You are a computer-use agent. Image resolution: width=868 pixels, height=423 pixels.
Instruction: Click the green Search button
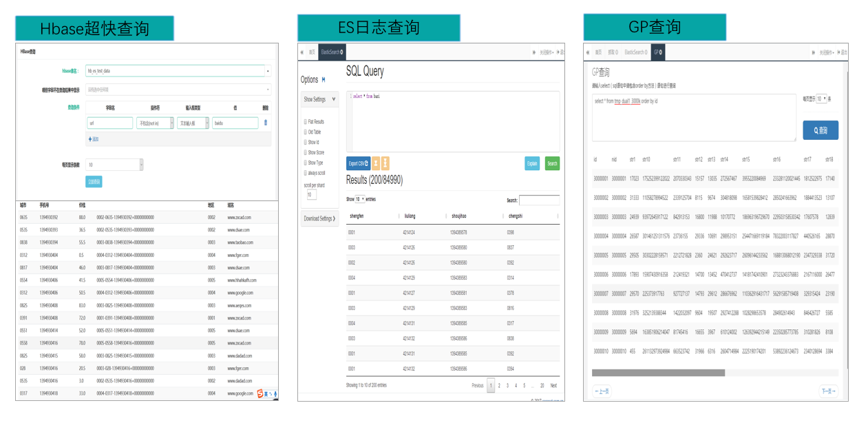tap(552, 163)
